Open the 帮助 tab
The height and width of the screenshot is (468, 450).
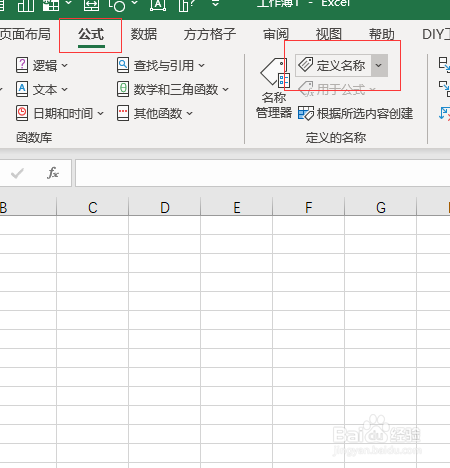tap(382, 35)
